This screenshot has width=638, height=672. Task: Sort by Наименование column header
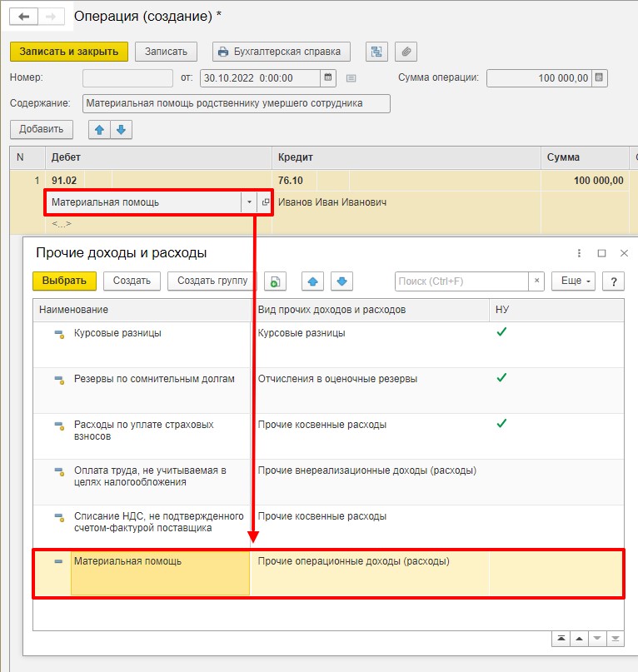(x=142, y=310)
